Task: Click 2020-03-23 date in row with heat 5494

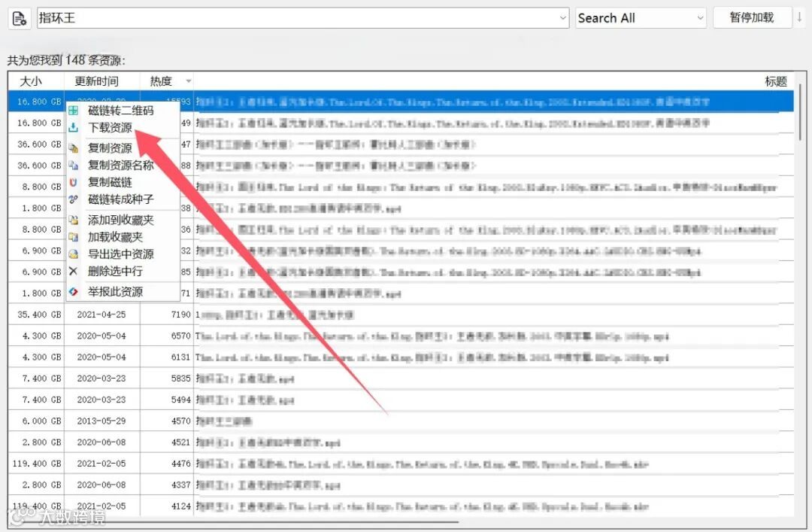Action: pyautogui.click(x=101, y=400)
